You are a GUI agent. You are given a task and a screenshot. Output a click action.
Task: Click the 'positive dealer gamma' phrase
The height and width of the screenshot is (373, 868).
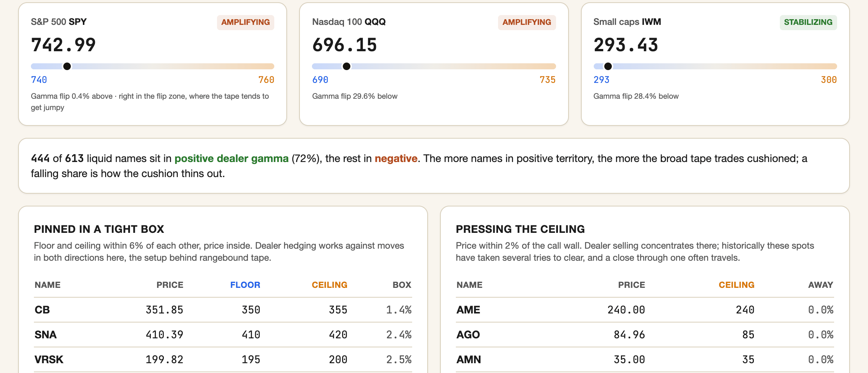[231, 159]
